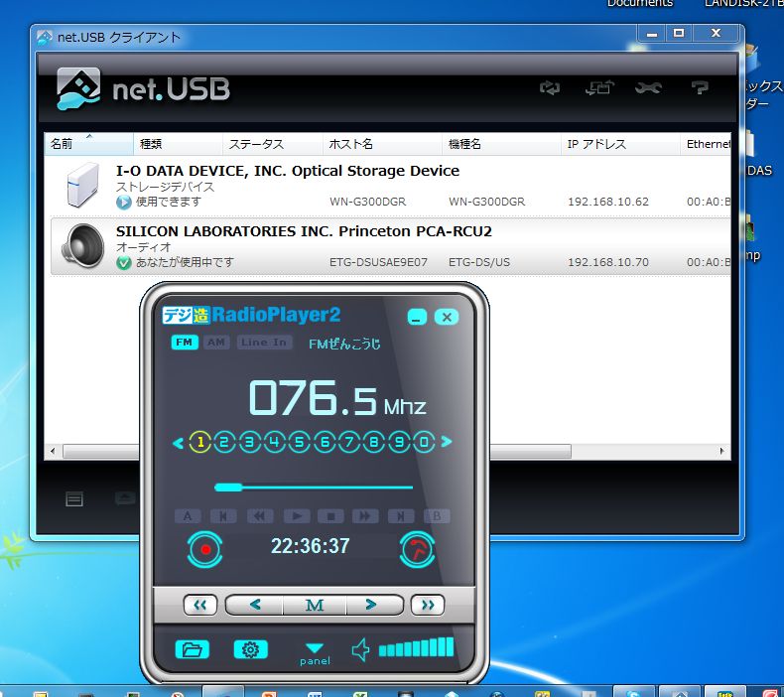The height and width of the screenshot is (697, 784).
Task: Click the play button in RadioPlayer2
Action: 297,516
